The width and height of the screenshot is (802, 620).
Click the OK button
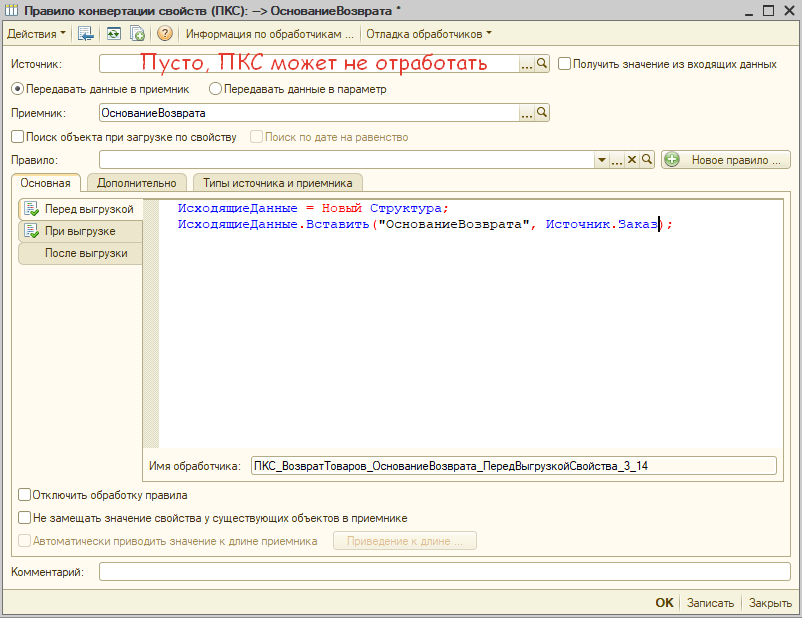tap(664, 603)
